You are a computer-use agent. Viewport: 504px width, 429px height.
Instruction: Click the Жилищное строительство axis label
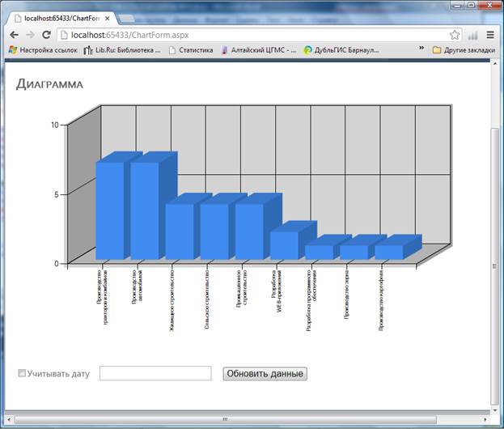(x=172, y=301)
